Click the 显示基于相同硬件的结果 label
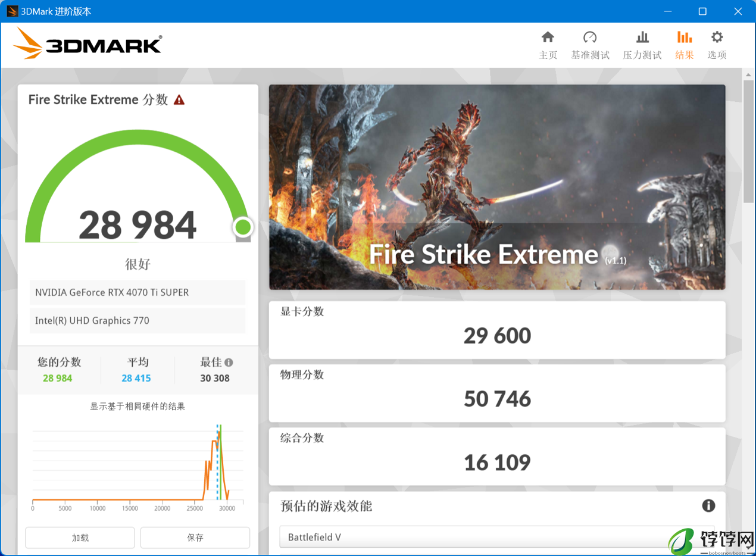Image resolution: width=756 pixels, height=556 pixels. click(138, 407)
